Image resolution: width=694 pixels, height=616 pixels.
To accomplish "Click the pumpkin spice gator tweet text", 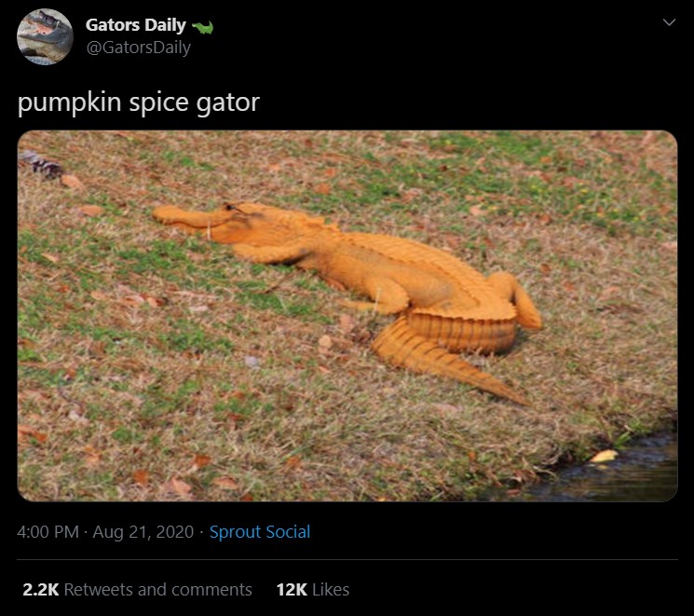I will click(x=139, y=103).
